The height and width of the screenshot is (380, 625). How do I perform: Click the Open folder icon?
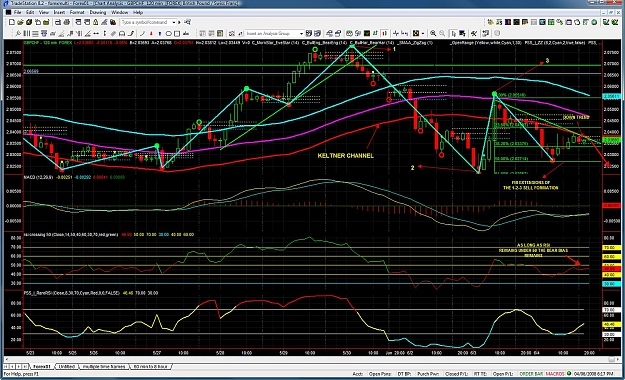click(x=20, y=22)
